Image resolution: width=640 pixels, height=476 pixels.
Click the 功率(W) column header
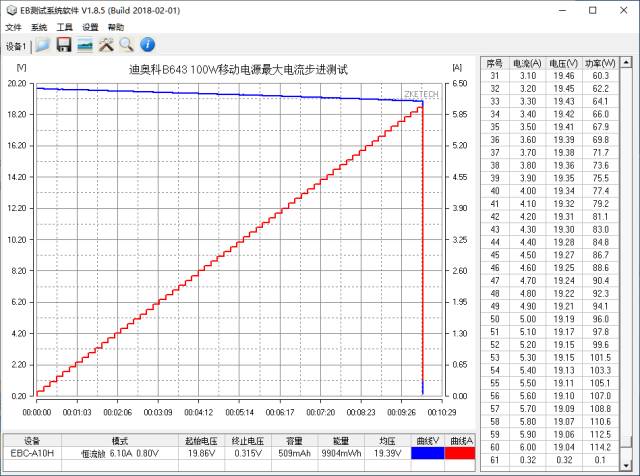pos(600,63)
